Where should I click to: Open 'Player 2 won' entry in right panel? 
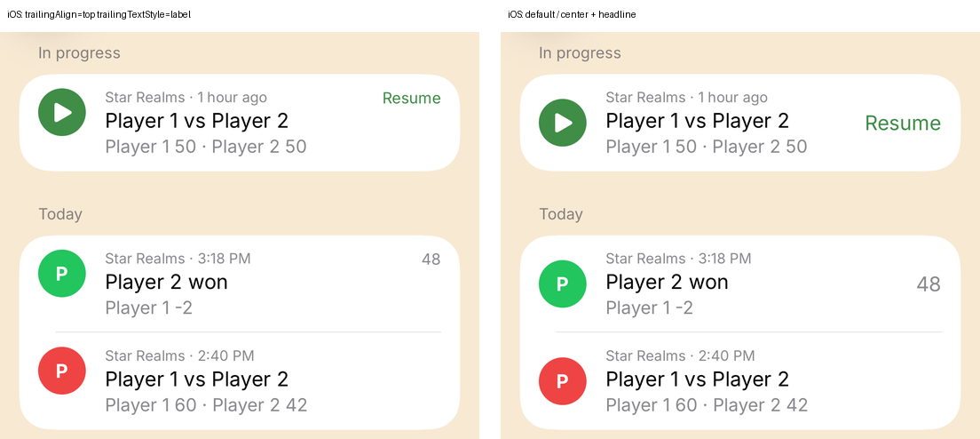[x=740, y=283]
